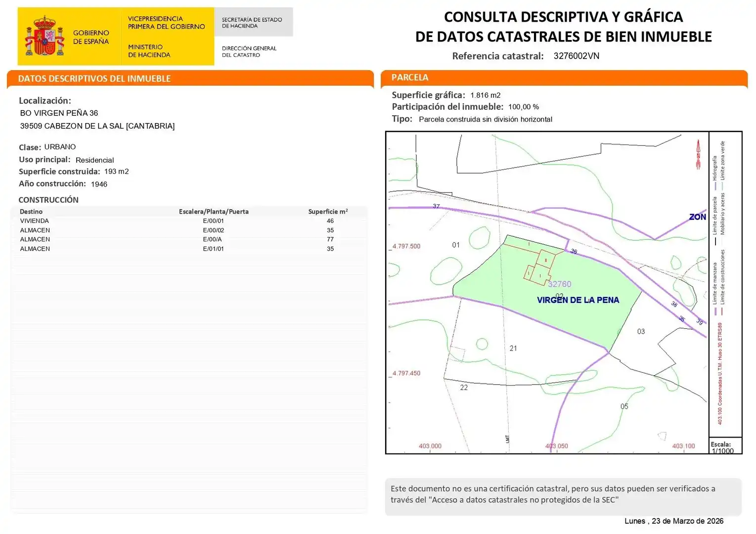Click the 'CONSULTA DESCRIPTIVA Y GRÁFICA' title

point(563,17)
